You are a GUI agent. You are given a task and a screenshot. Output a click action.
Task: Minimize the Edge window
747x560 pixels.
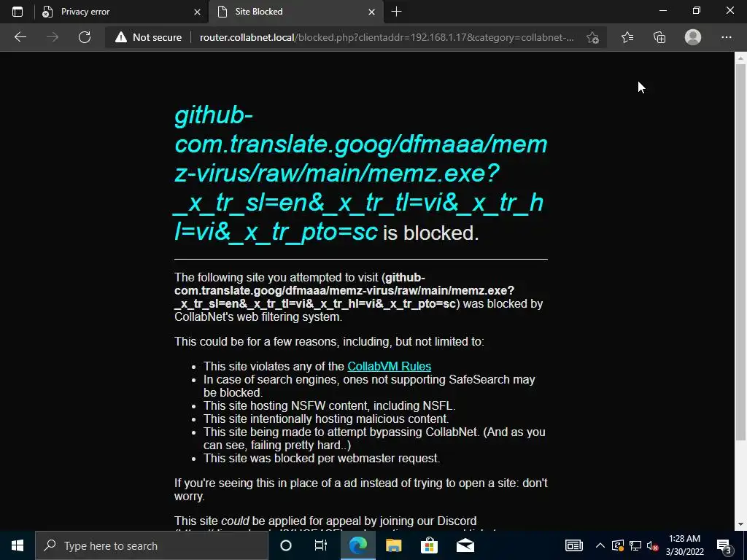tap(662, 10)
